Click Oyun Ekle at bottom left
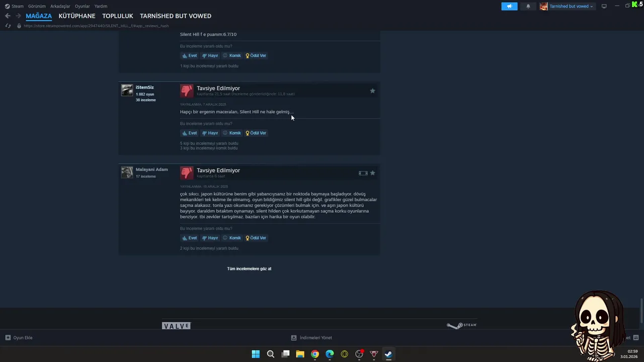The width and height of the screenshot is (644, 362). pos(19,338)
